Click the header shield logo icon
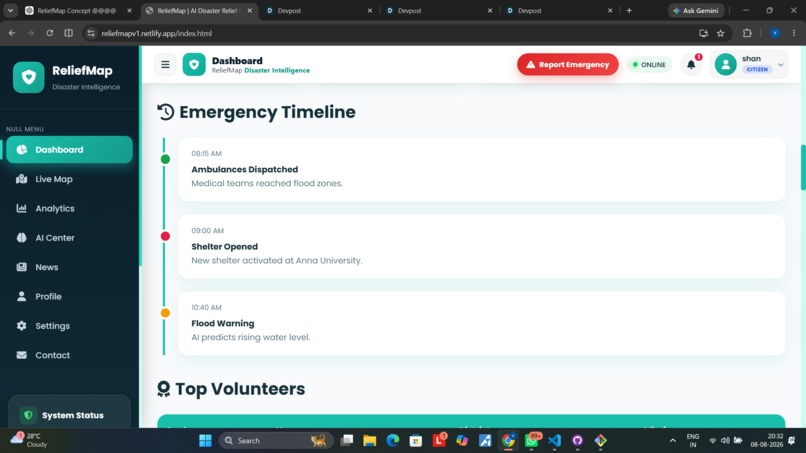This screenshot has width=806, height=453. (x=194, y=64)
